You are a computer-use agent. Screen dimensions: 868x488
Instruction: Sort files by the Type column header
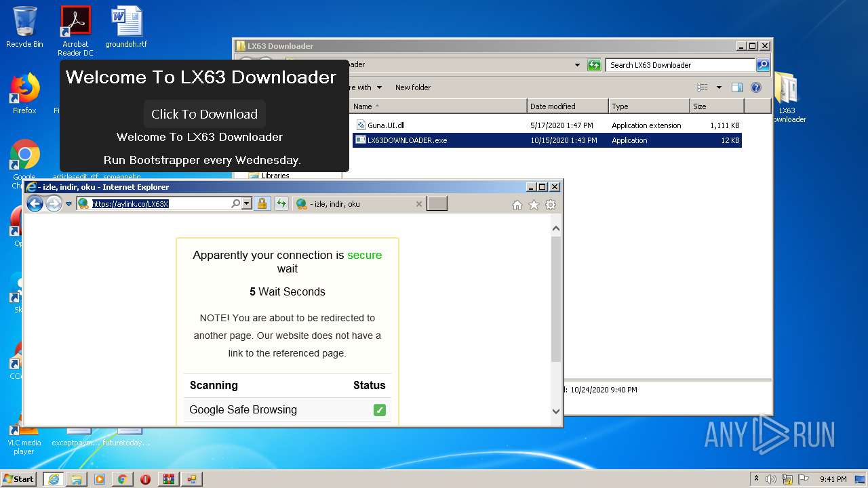(x=649, y=106)
